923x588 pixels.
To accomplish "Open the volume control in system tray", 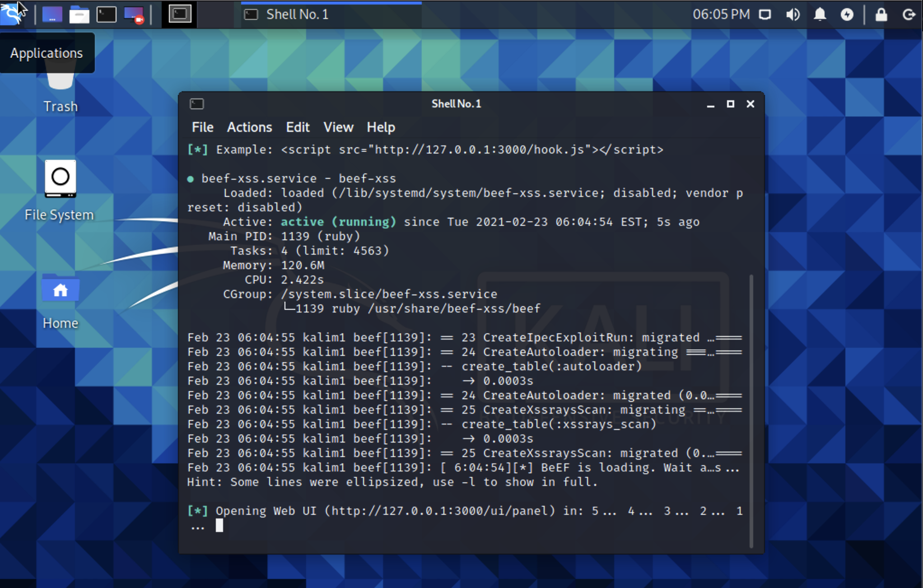I will click(792, 15).
